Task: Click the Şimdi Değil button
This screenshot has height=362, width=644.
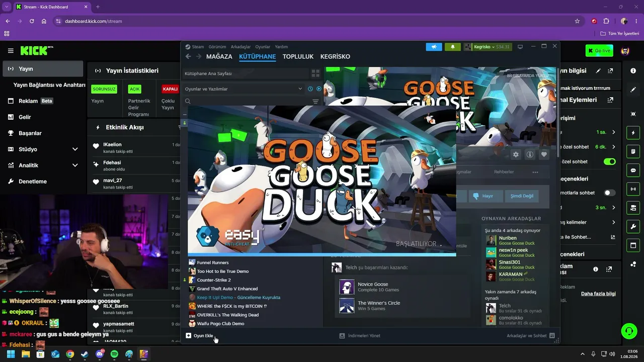Action: pos(522,196)
